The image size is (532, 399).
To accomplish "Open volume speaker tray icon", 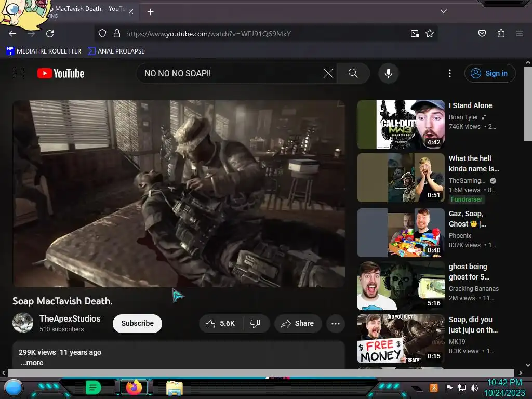I will point(474,388).
